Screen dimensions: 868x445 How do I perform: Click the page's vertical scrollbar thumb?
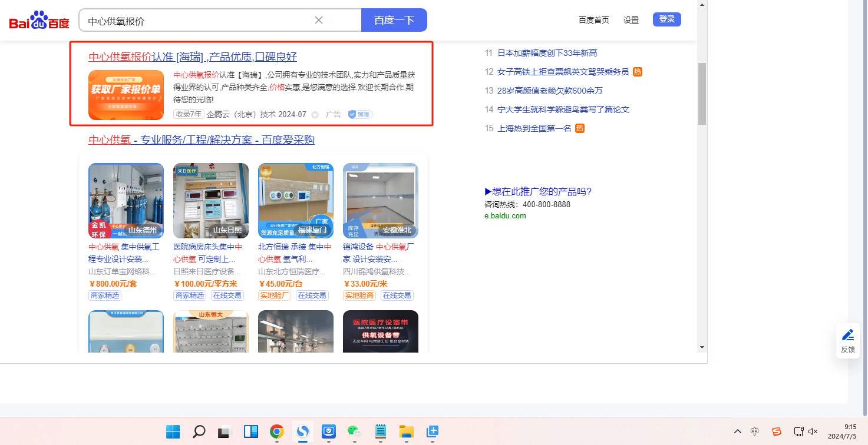[701, 94]
